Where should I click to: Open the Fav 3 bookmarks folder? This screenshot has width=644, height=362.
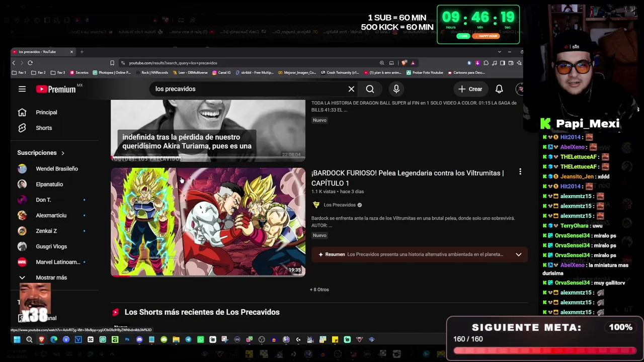pos(58,72)
